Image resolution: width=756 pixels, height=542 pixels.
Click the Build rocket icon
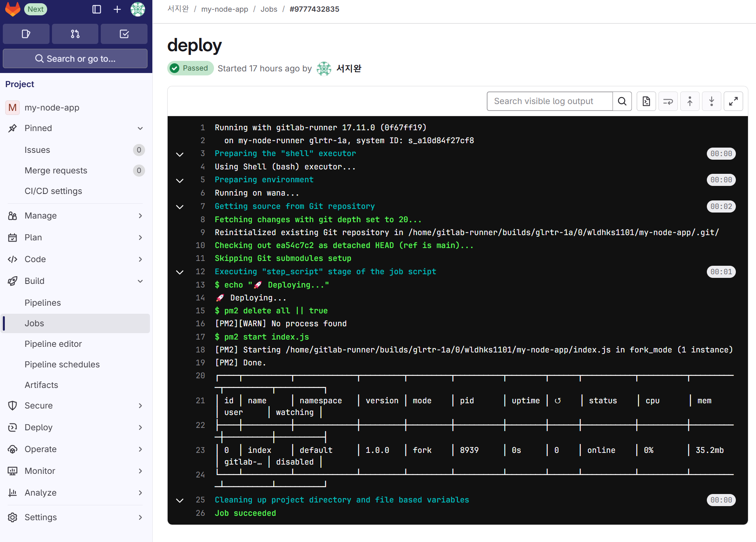[12, 281]
